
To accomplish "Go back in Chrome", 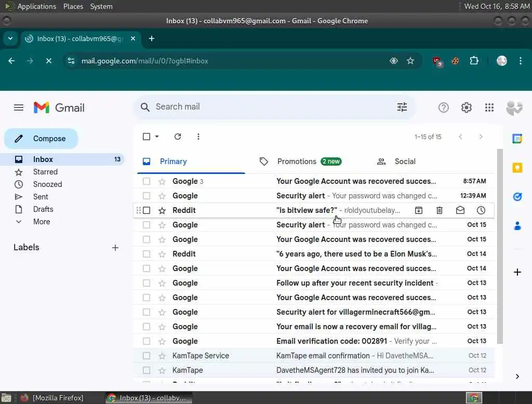I will (11, 61).
